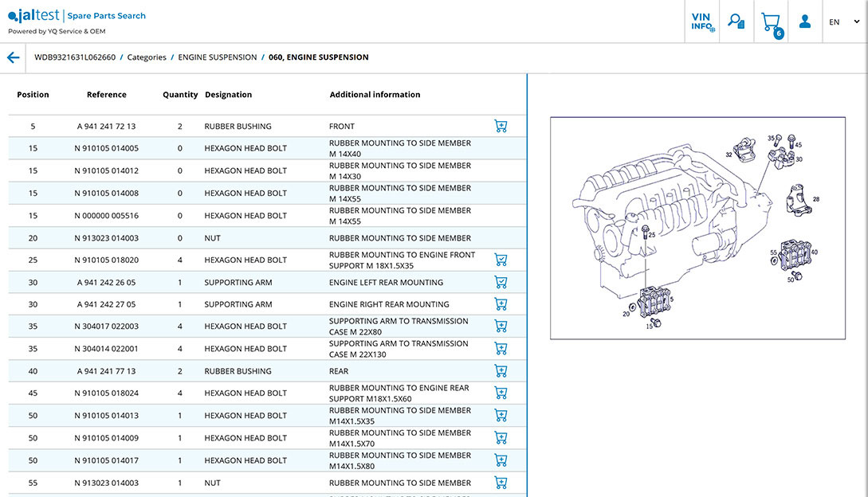The image size is (868, 497).
Task: Navigate to Categories in breadcrumb
Action: [x=147, y=57]
